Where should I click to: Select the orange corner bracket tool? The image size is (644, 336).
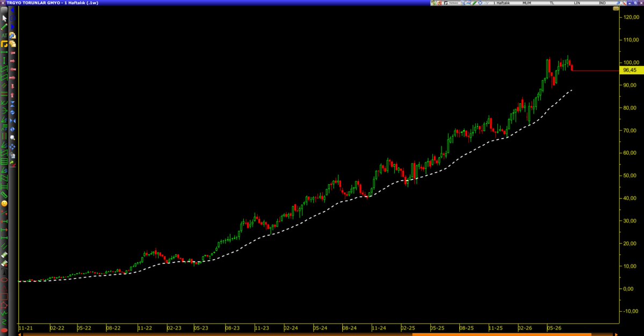click(x=4, y=44)
